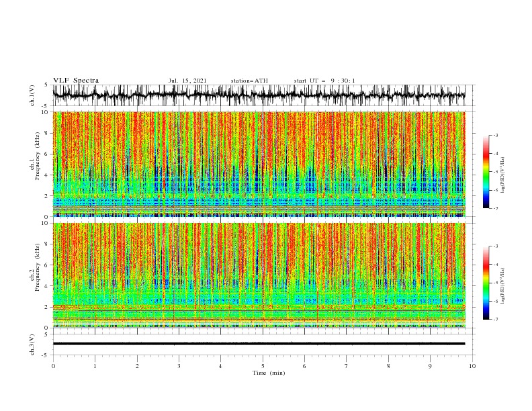Screen dimensions: 532x411
Task: Click the log(PSD) label beside ch.1 color bar
Action: (x=503, y=175)
